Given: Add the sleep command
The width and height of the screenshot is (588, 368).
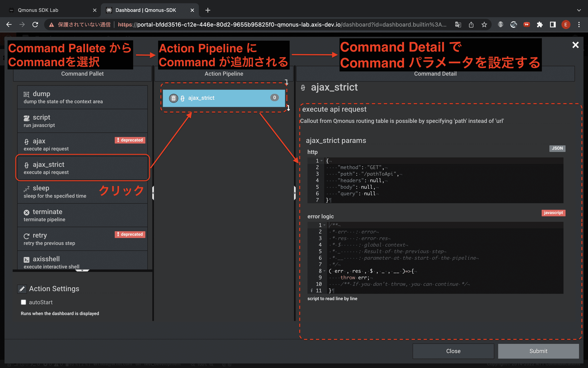Looking at the screenshot, I should (x=82, y=192).
